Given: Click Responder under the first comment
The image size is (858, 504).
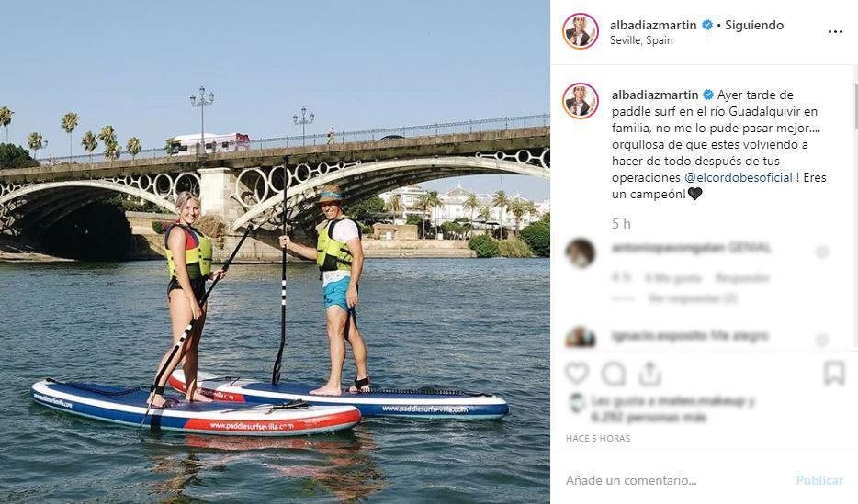Looking at the screenshot, I should pos(742,278).
